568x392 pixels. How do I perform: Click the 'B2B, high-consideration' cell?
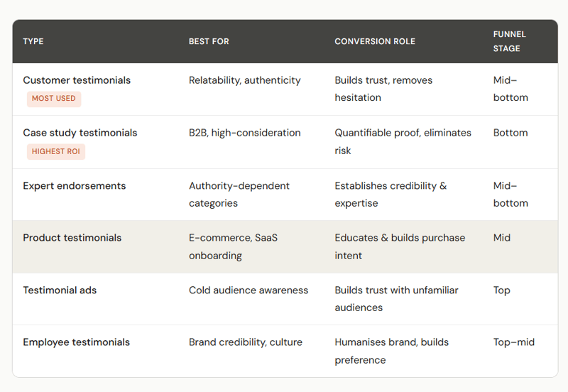[x=245, y=133]
